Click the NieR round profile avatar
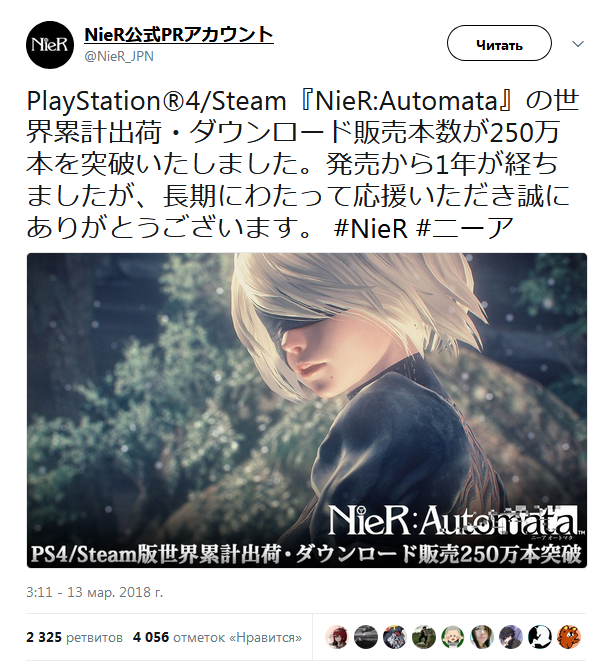Viewport: 615px width, 669px height. [50, 45]
